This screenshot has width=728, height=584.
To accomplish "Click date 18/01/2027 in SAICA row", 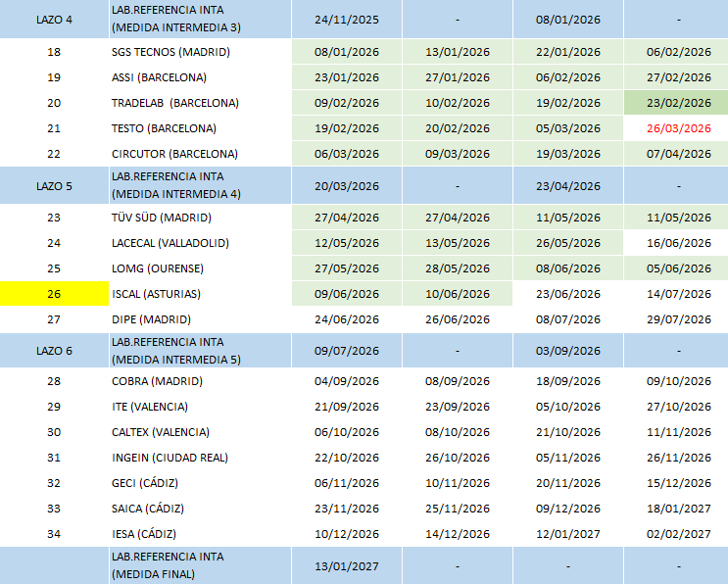I will pos(678,509).
